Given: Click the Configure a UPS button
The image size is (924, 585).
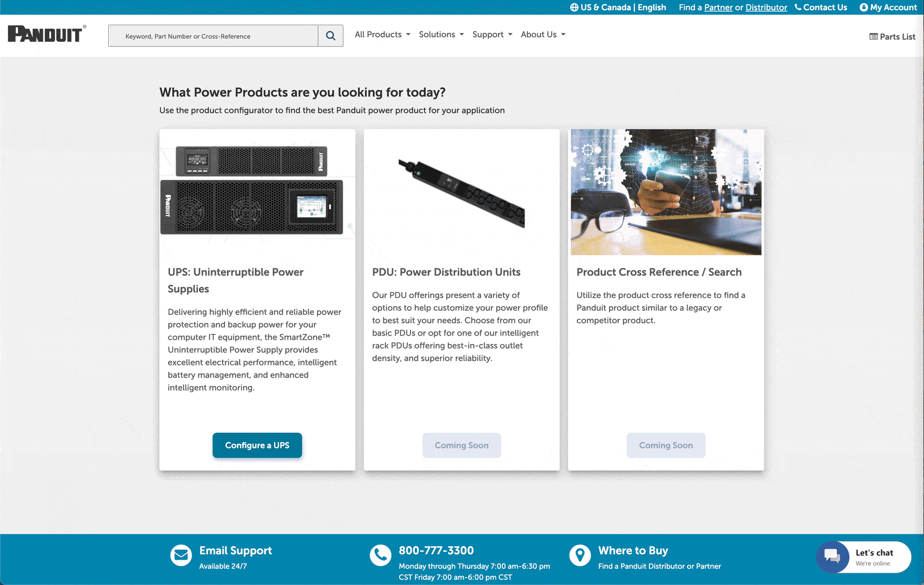Looking at the screenshot, I should [257, 445].
